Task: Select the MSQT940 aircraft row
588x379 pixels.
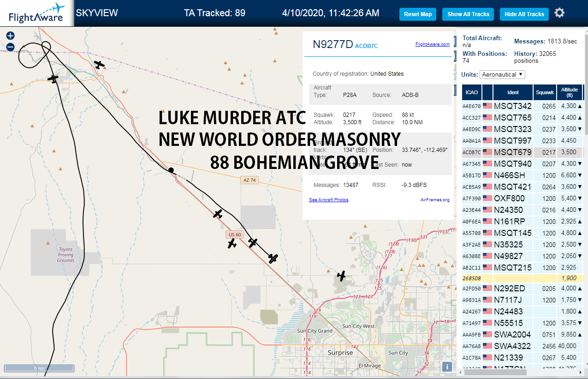Action: click(x=523, y=164)
